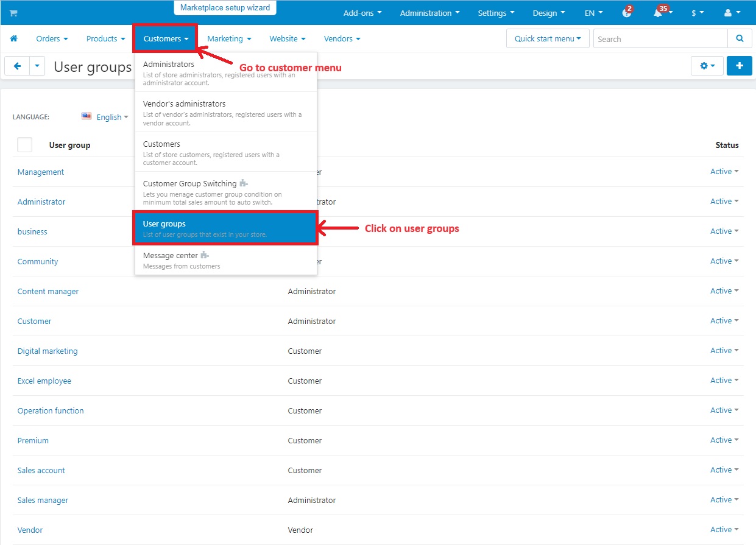Click the shopping cart storefront icon
This screenshot has width=756, height=545.
pyautogui.click(x=13, y=13)
